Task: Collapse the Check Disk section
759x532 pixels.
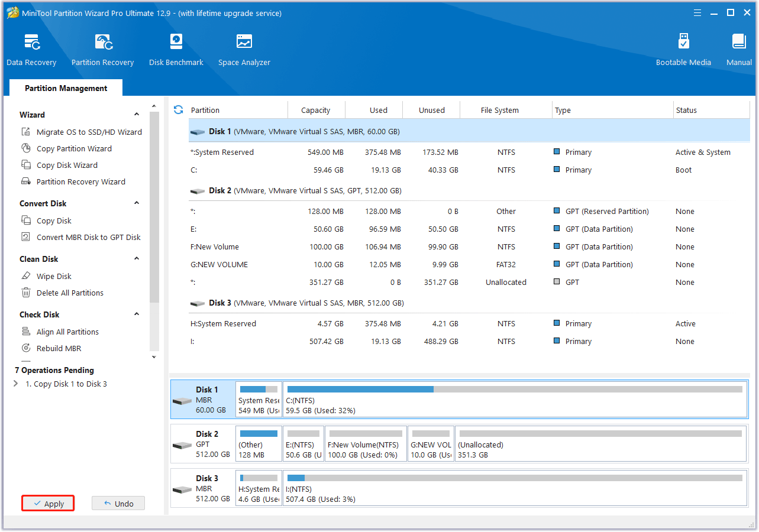Action: pos(137,314)
